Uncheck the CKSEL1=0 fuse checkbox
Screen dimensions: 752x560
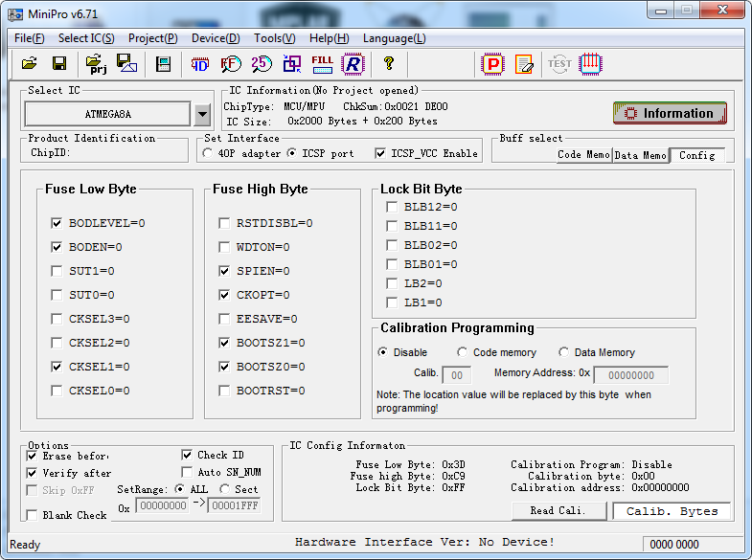coord(57,367)
